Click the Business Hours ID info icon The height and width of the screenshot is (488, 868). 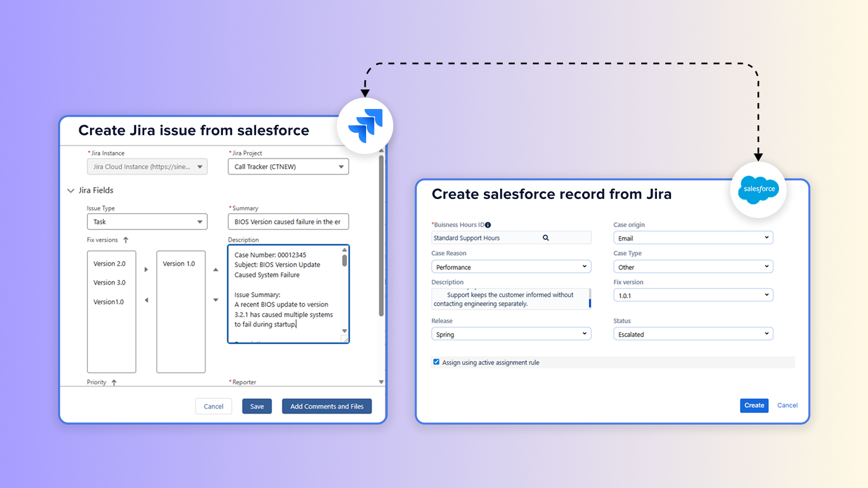point(488,225)
